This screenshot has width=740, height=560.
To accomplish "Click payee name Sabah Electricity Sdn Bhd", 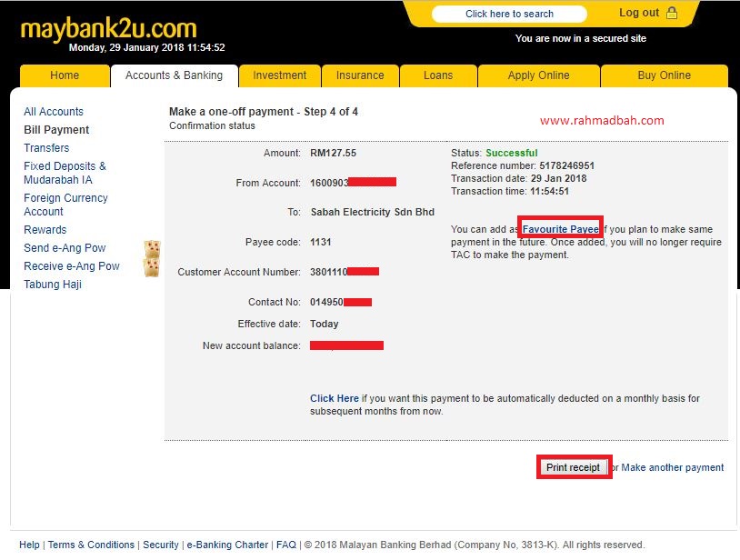I will [x=373, y=212].
